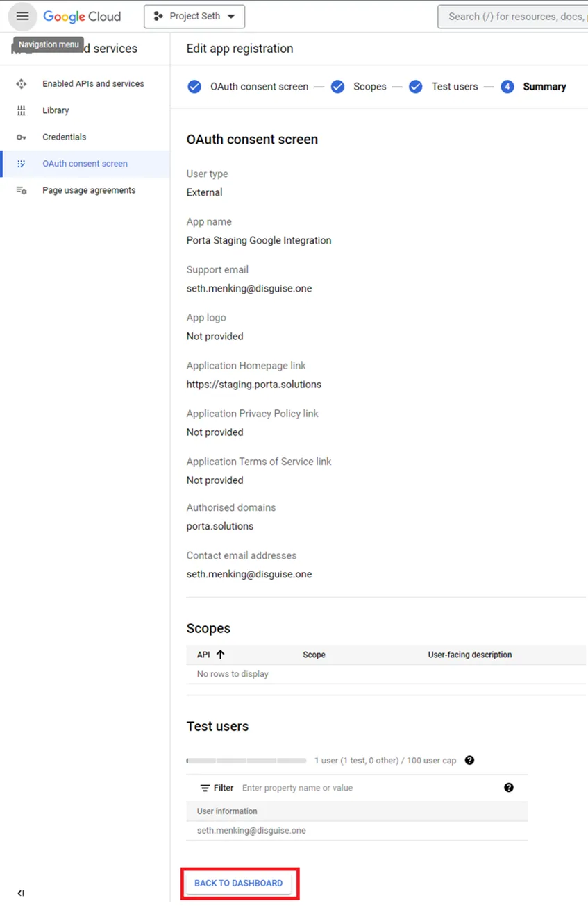Click the Page usage agreements icon
This screenshot has width=588, height=912.
tap(21, 189)
